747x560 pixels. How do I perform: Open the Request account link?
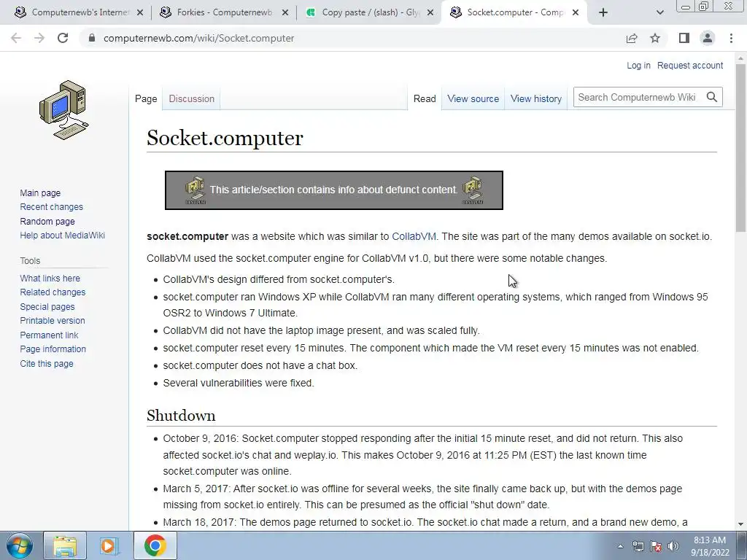point(690,65)
